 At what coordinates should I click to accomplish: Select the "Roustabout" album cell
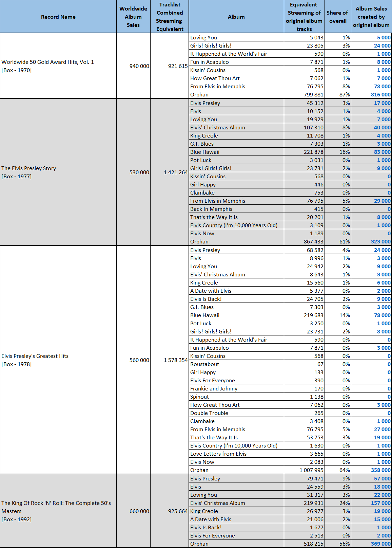coord(236,364)
